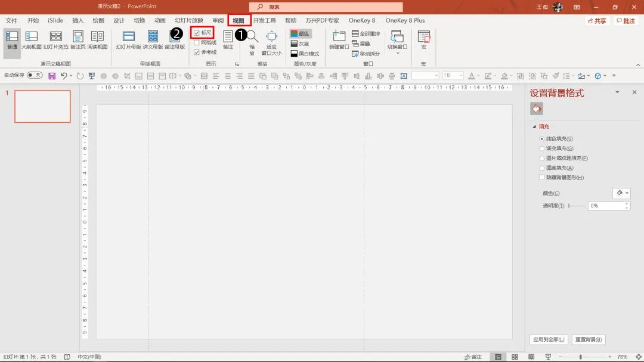Click the Transparency (透明度) slider
This screenshot has height=362, width=644.
point(577,206)
